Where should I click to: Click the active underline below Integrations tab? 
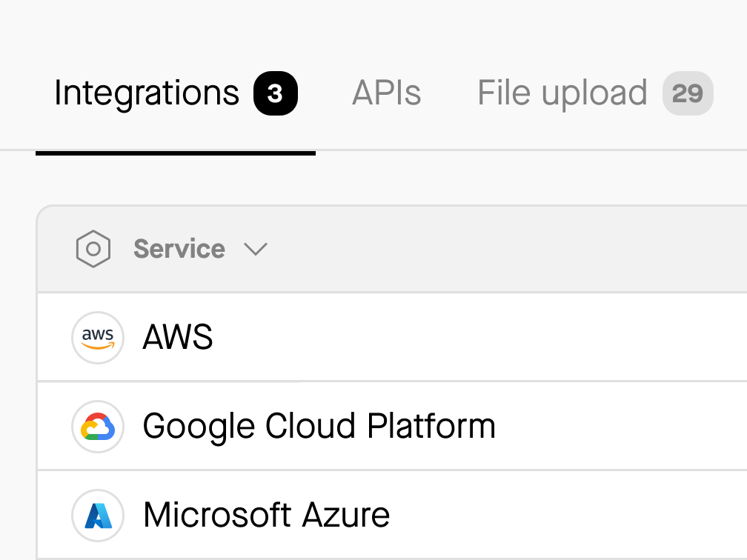(176, 153)
